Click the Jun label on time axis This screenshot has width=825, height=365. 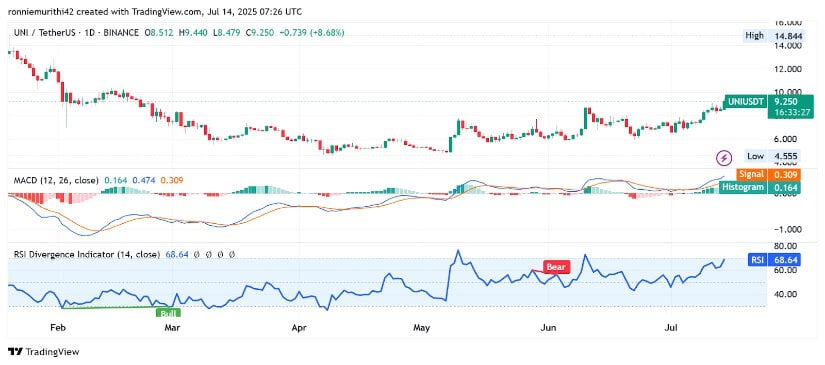tap(549, 329)
